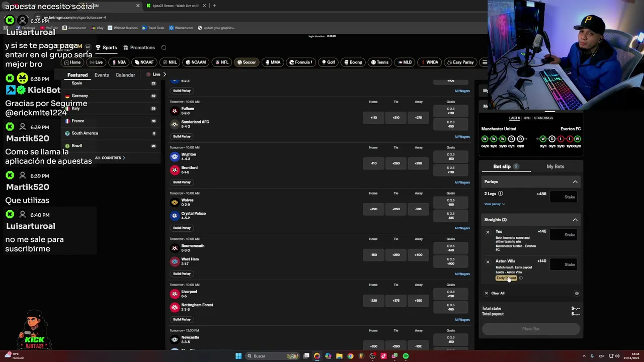This screenshot has height=362, width=644.
Task: Open the Tennis sport chip
Action: (x=380, y=62)
